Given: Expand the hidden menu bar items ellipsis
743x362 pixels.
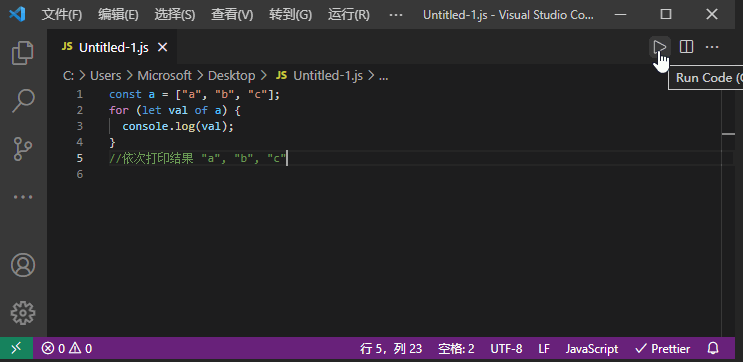Looking at the screenshot, I should tap(396, 15).
